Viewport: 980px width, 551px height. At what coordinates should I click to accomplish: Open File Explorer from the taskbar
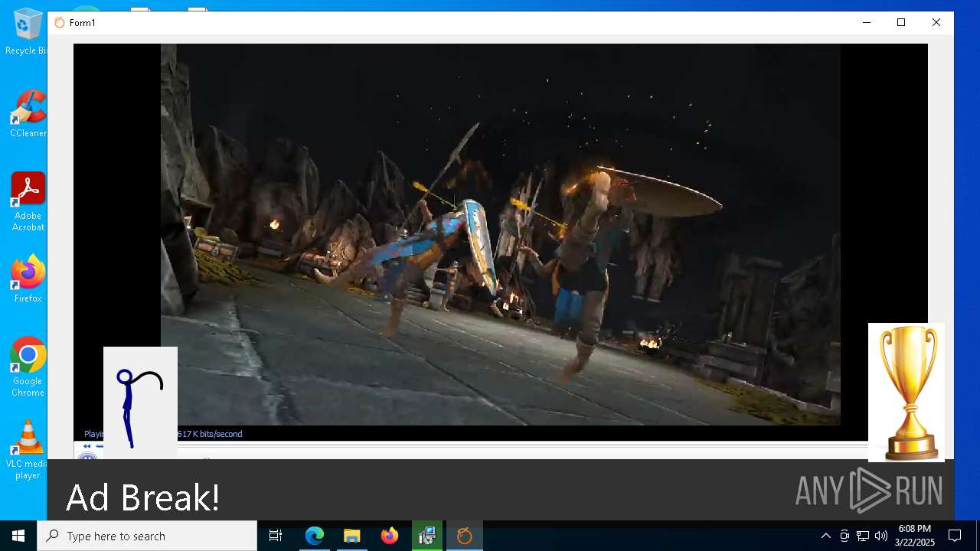(x=352, y=536)
